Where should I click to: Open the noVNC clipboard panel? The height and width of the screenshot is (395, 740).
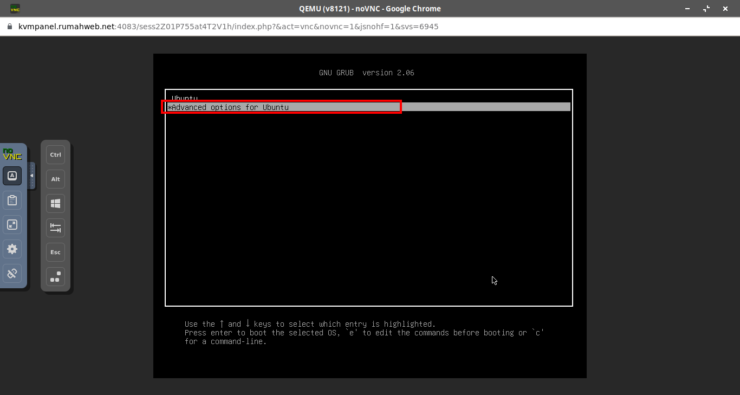pos(12,200)
